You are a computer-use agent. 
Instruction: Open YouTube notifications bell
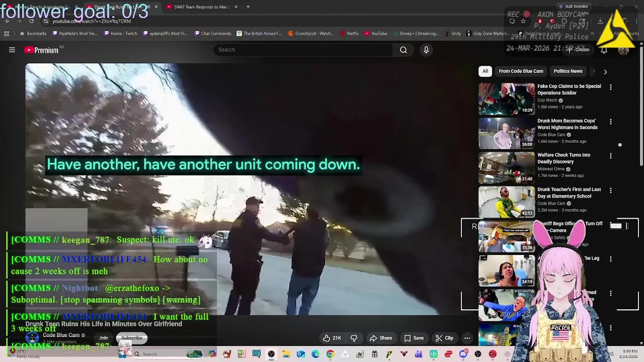604,50
